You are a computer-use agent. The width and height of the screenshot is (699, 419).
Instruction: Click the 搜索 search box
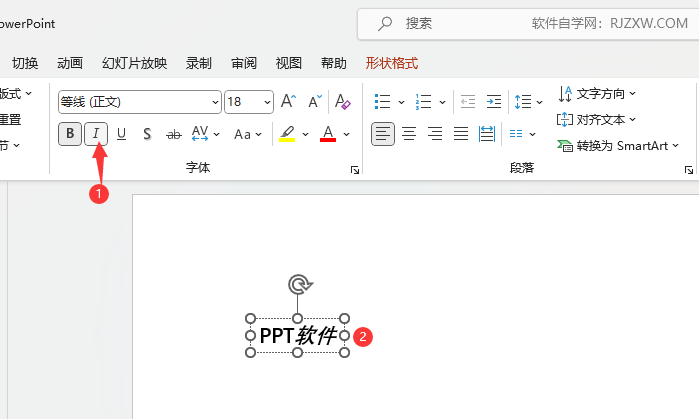pyautogui.click(x=528, y=24)
